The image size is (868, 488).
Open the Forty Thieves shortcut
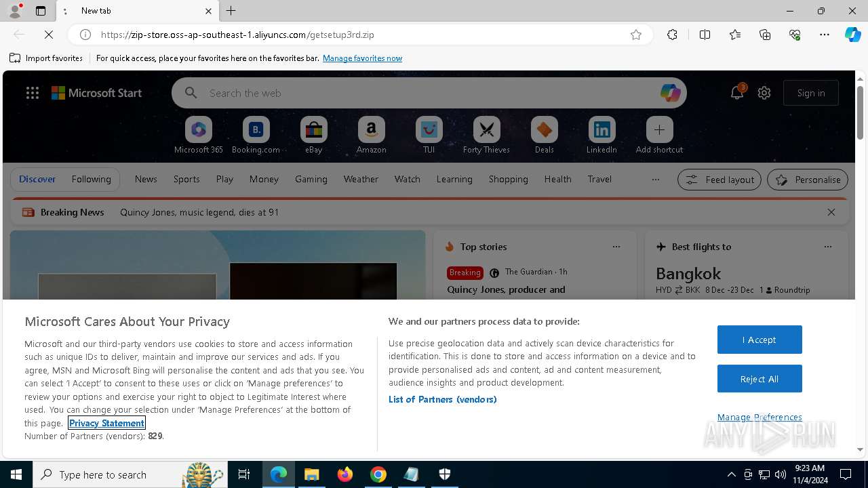(x=486, y=135)
